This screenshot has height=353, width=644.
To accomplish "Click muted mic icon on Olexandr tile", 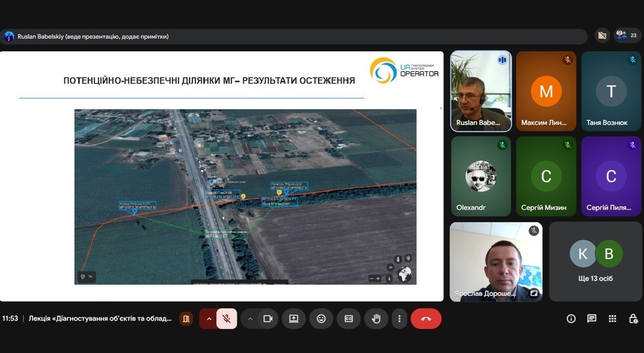I will (502, 145).
